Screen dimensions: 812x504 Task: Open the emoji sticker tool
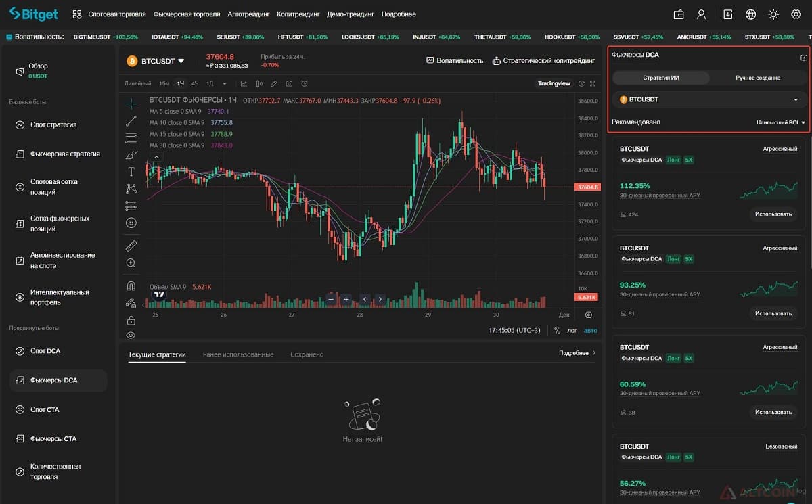click(x=131, y=223)
